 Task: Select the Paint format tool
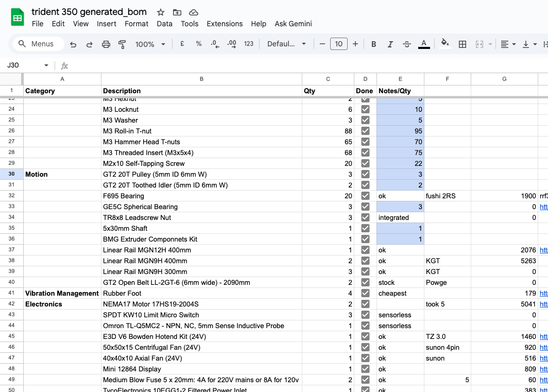pyautogui.click(x=122, y=44)
